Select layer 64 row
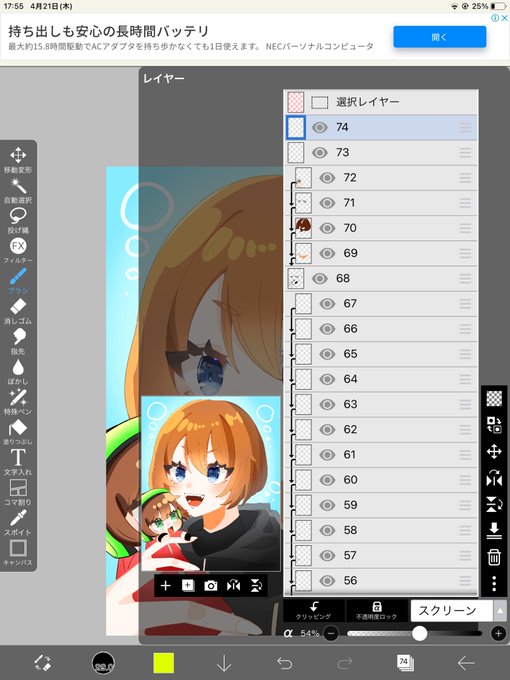The image size is (510, 680). tap(381, 379)
